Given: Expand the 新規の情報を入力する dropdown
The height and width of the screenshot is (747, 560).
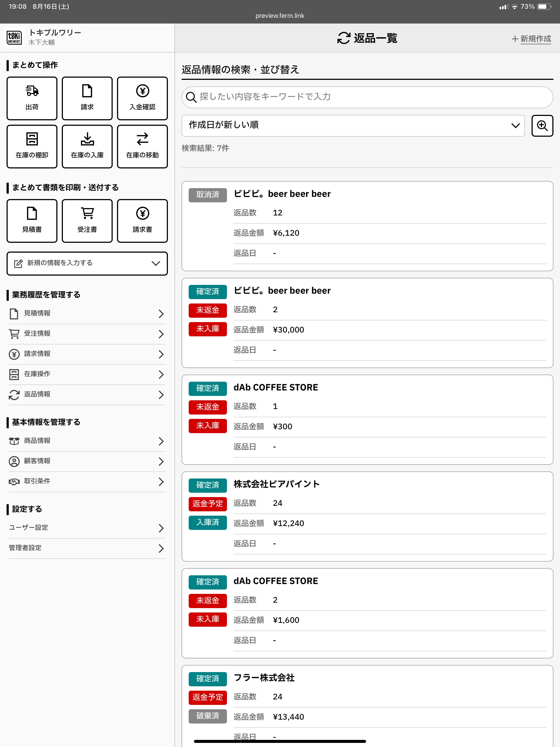Looking at the screenshot, I should [87, 263].
